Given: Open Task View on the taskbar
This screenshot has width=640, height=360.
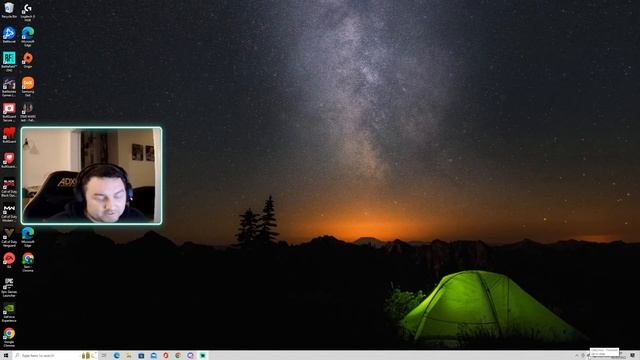Looking at the screenshot, I should (x=104, y=356).
